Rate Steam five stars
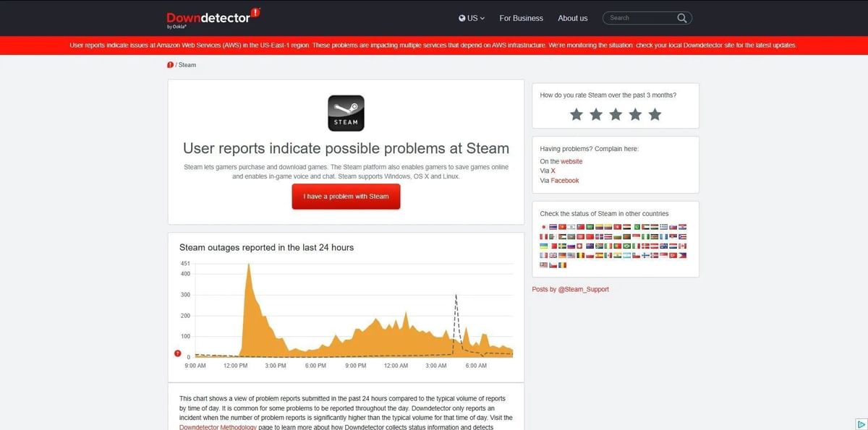 (x=655, y=113)
